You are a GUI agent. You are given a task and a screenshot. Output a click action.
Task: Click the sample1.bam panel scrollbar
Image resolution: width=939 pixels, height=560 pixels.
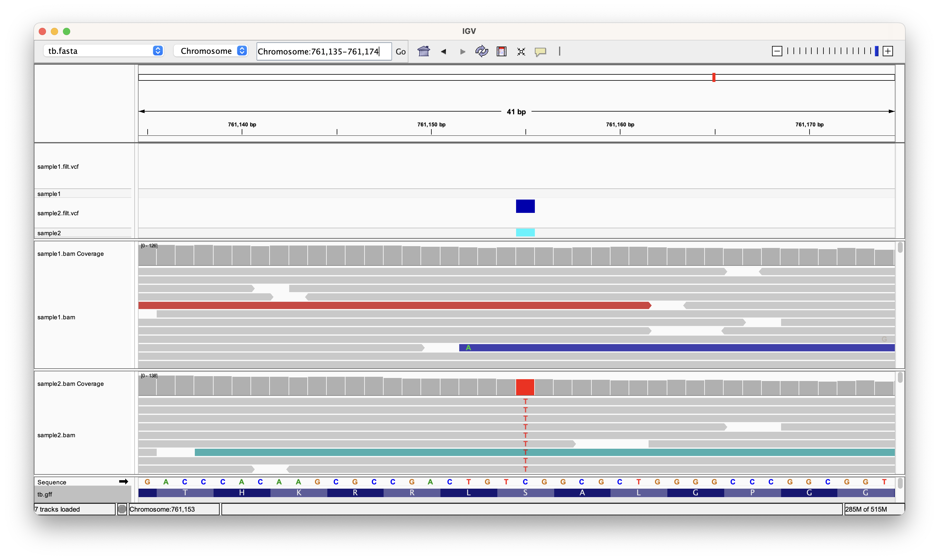(x=900, y=248)
